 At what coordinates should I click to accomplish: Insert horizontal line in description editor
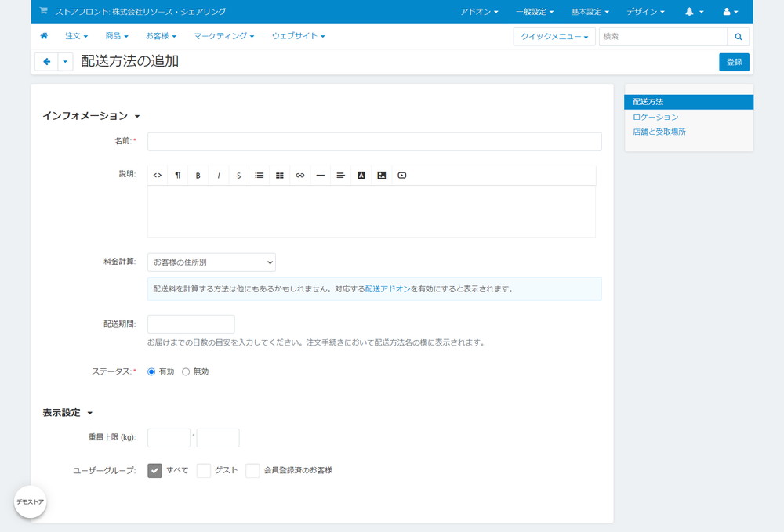tap(321, 176)
